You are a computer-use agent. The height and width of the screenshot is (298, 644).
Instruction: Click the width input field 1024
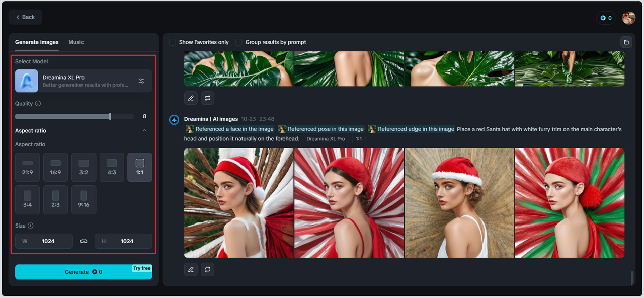click(44, 241)
